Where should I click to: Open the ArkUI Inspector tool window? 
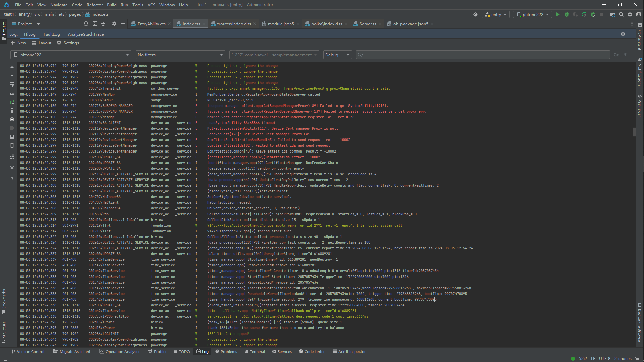pos(349,351)
